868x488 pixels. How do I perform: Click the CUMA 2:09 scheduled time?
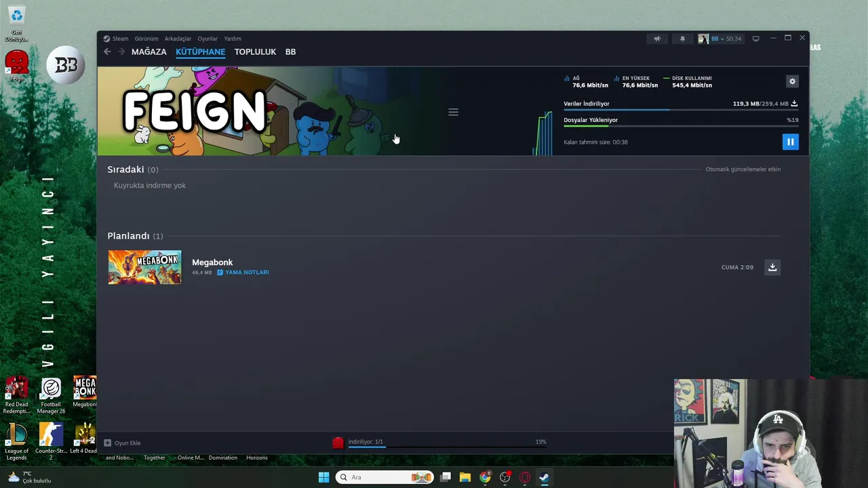737,267
